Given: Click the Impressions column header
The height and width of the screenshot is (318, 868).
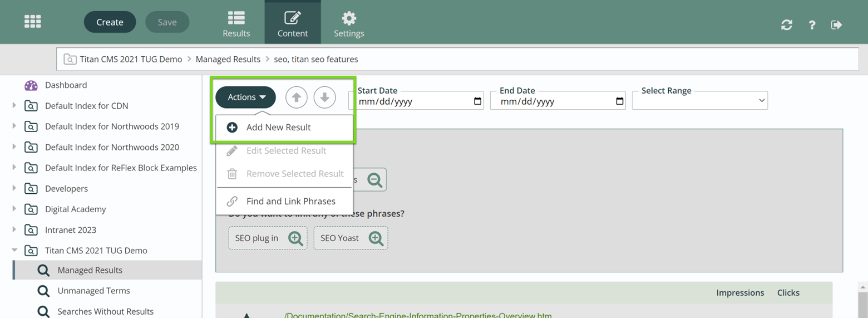Looking at the screenshot, I should pos(740,292).
